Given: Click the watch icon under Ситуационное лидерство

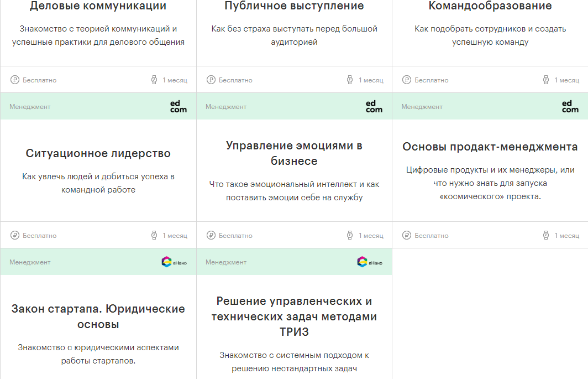Looking at the screenshot, I should click(x=154, y=236).
